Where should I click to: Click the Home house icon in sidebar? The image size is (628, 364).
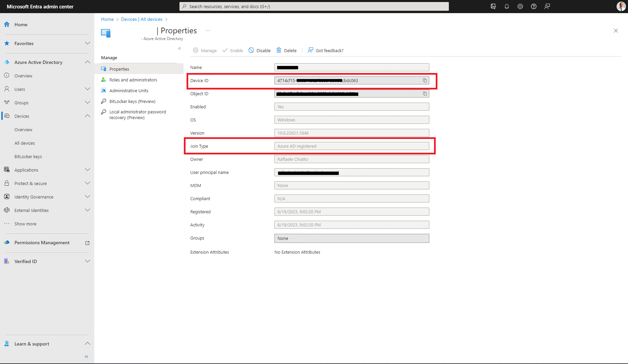(7, 24)
